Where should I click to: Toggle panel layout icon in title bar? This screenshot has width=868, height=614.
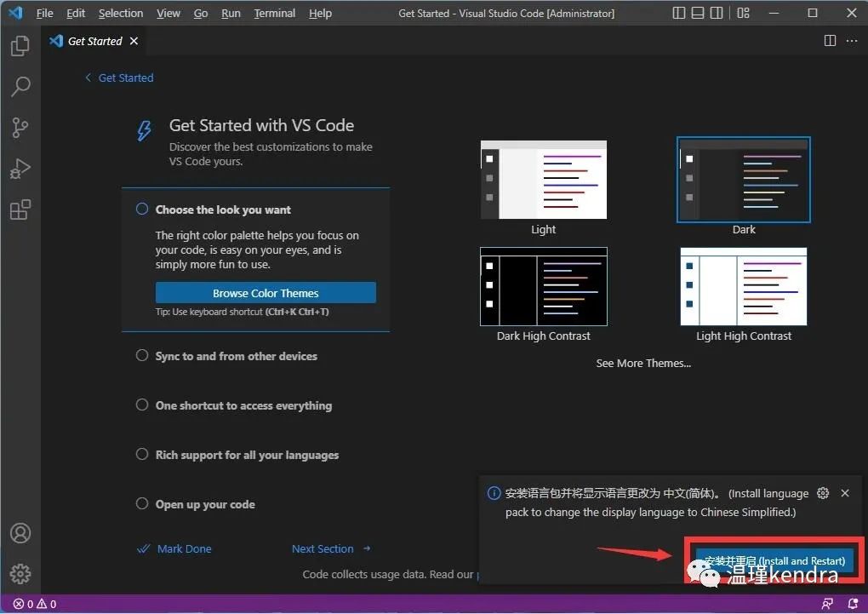click(698, 13)
